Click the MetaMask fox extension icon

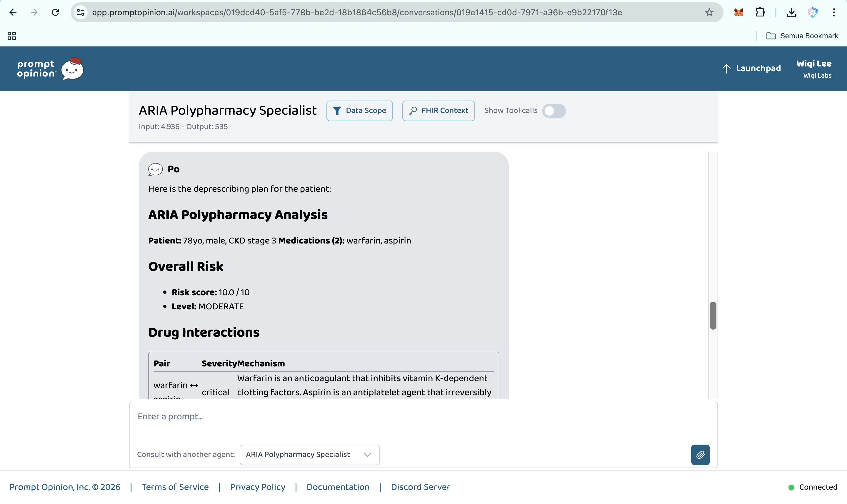[x=738, y=13]
